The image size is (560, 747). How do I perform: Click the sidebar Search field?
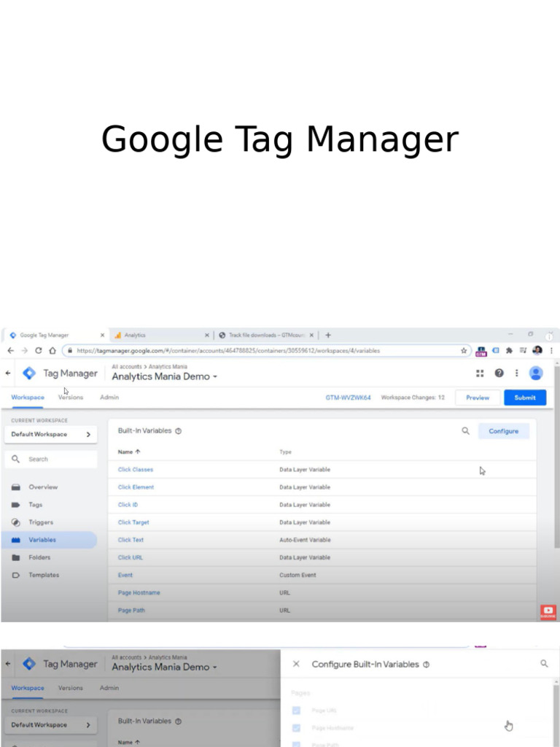pyautogui.click(x=50, y=460)
